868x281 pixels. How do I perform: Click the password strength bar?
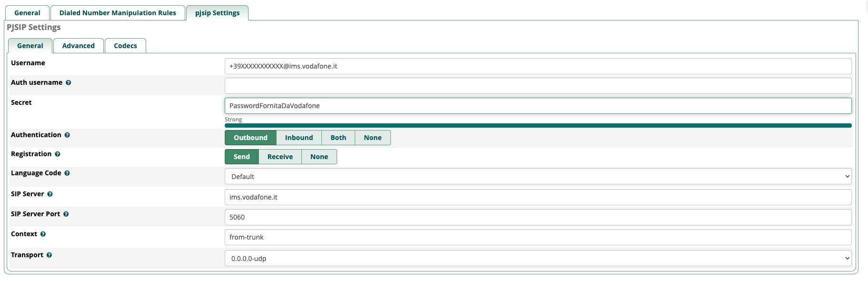pyautogui.click(x=538, y=126)
